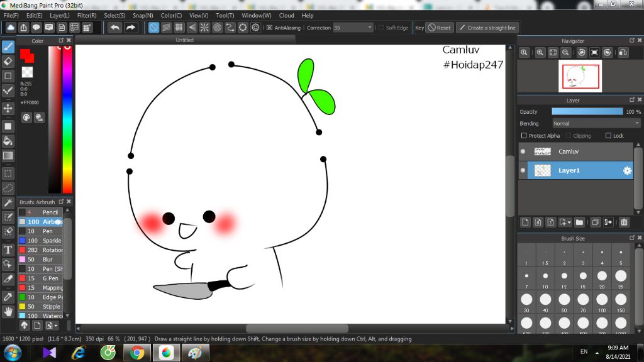The width and height of the screenshot is (644, 362).
Task: Enable the layer Lock checkbox
Action: click(x=608, y=136)
